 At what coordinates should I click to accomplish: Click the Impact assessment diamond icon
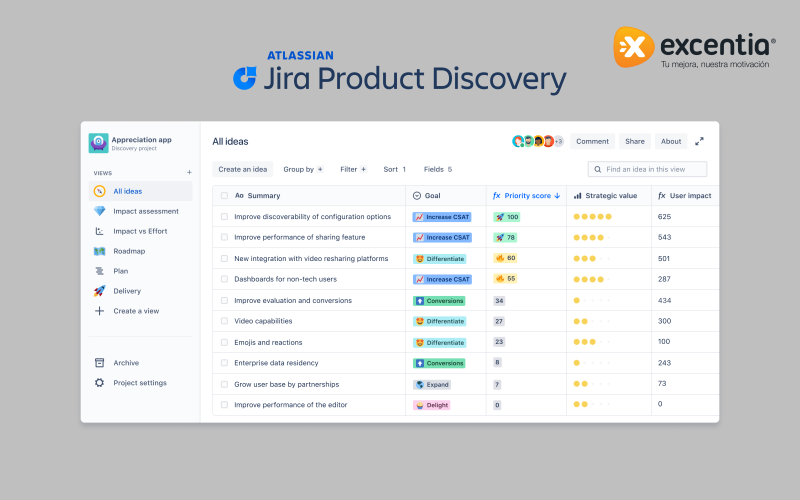(x=99, y=211)
